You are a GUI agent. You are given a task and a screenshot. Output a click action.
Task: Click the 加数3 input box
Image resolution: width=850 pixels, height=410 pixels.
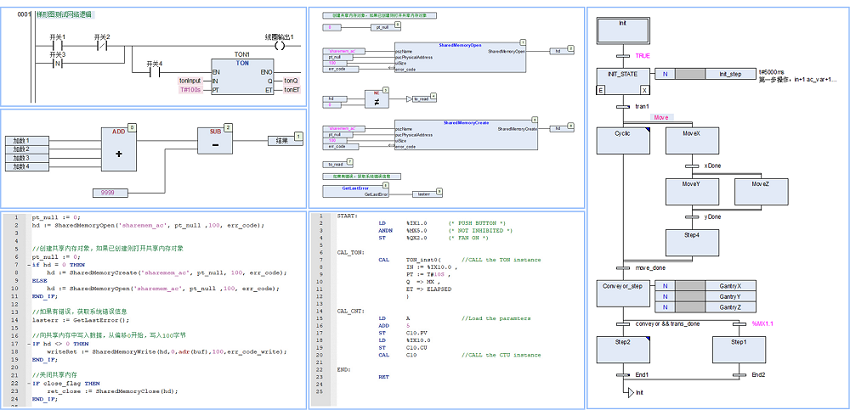27,158
